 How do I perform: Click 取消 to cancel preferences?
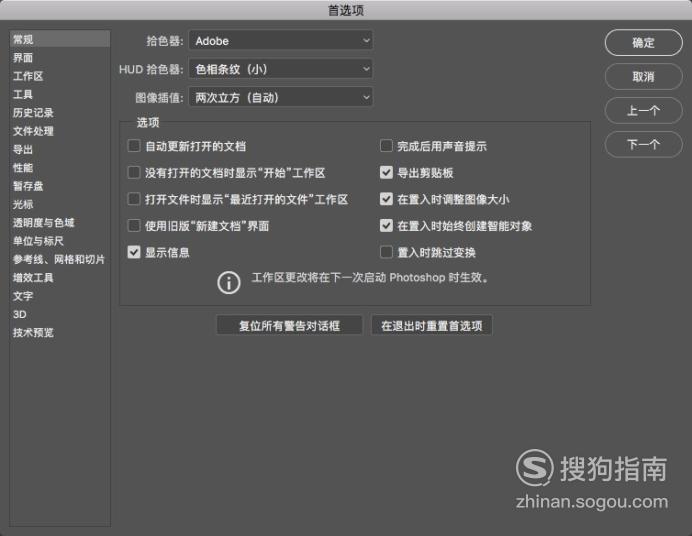pos(643,77)
